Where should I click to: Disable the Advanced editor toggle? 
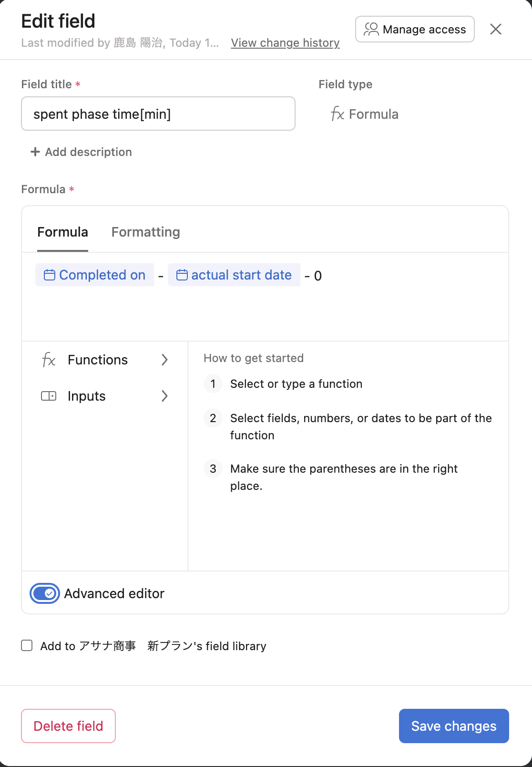(45, 593)
